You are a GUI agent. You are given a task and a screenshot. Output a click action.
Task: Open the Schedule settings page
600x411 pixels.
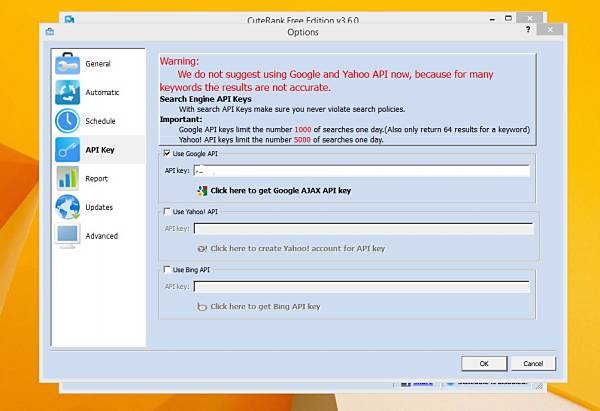pyautogui.click(x=99, y=121)
